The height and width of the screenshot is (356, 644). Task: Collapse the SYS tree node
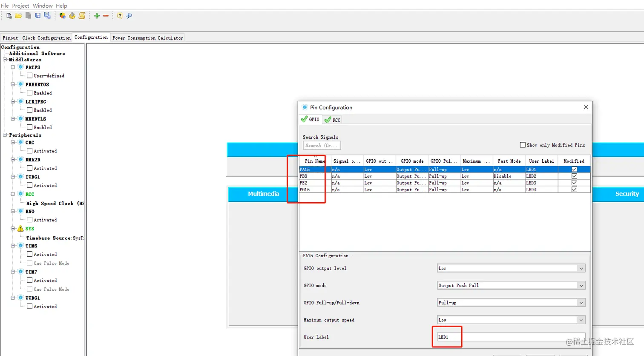click(x=13, y=229)
